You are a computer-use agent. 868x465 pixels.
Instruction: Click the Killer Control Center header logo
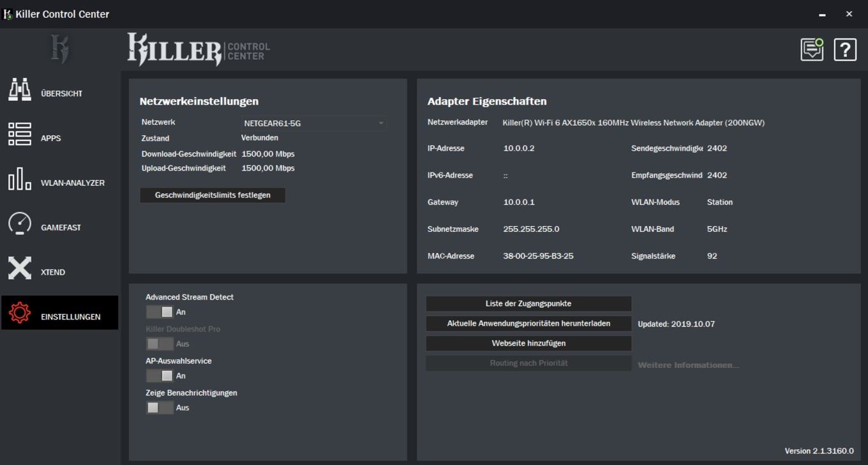point(198,49)
